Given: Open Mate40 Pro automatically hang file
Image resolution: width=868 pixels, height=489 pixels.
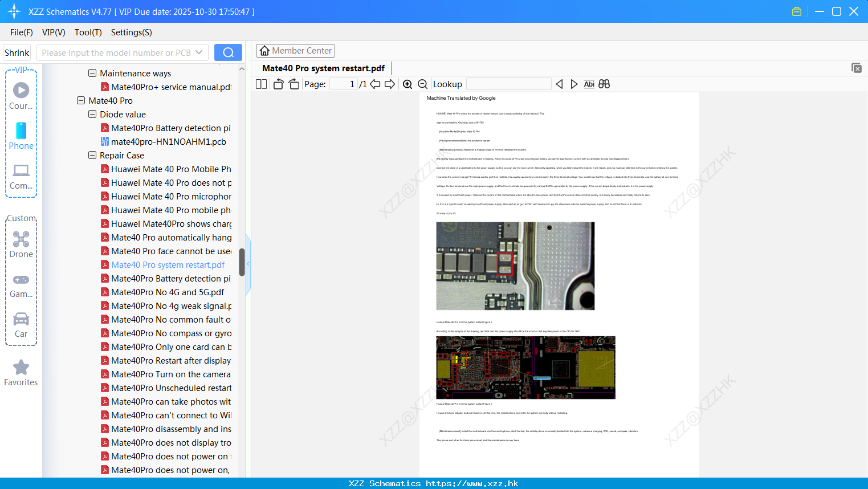Looking at the screenshot, I should tap(166, 237).
